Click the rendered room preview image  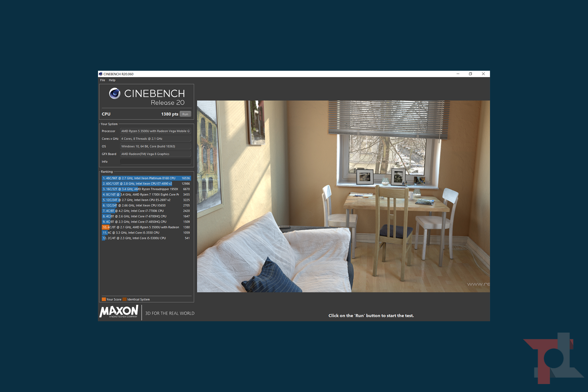[343, 196]
